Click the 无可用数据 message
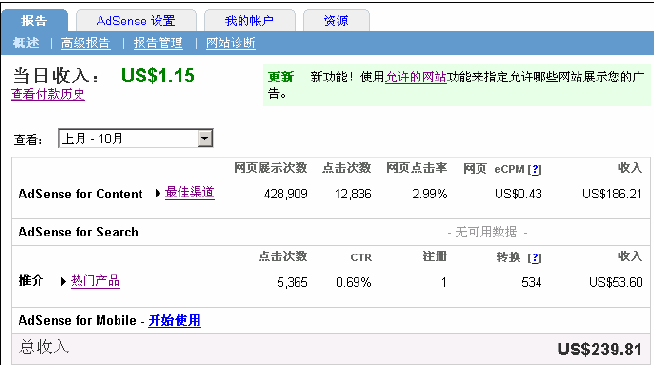The image size is (654, 365). coord(487,232)
